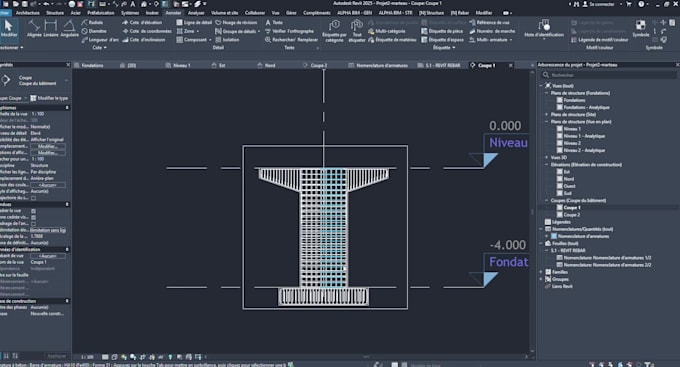
Task: Click the 1:100 view scale control
Action: [87, 357]
